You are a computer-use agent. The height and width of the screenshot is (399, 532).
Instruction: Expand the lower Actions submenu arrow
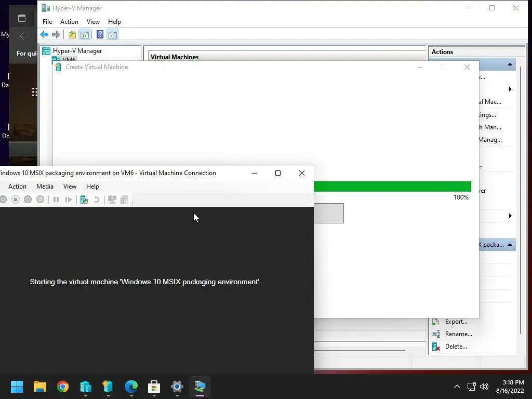coord(510,216)
